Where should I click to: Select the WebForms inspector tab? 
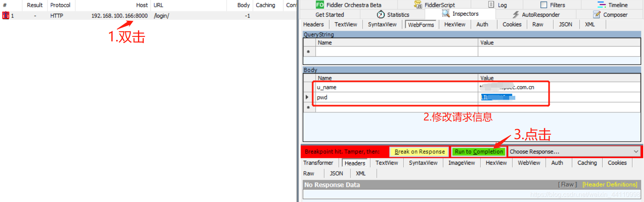(x=421, y=25)
